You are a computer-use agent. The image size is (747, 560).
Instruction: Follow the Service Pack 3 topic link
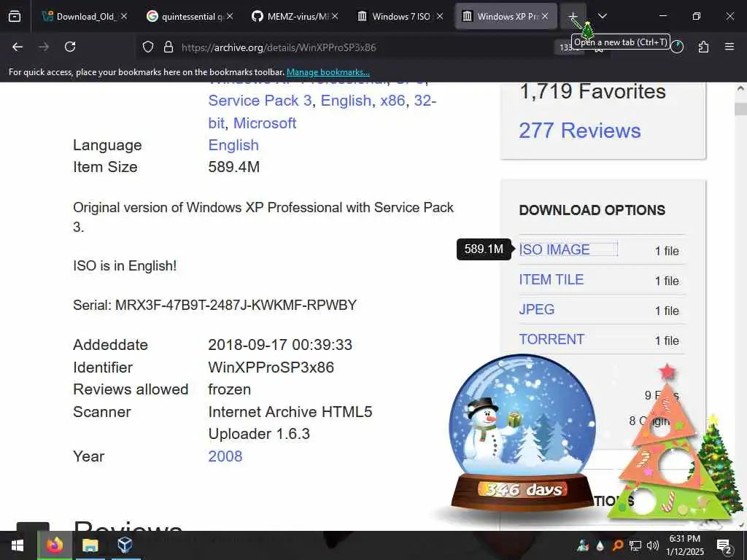[260, 101]
